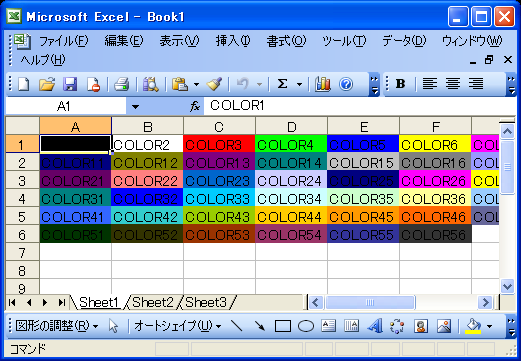Expand the Name Box dropdown arrow
Image resolution: width=521 pixels, height=361 pixels.
pyautogui.click(x=135, y=107)
